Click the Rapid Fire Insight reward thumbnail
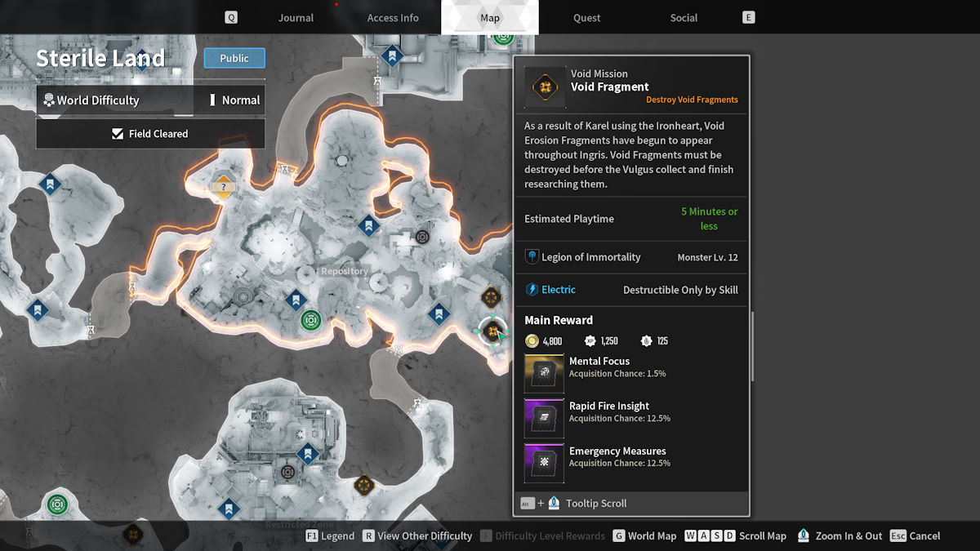 click(x=545, y=418)
